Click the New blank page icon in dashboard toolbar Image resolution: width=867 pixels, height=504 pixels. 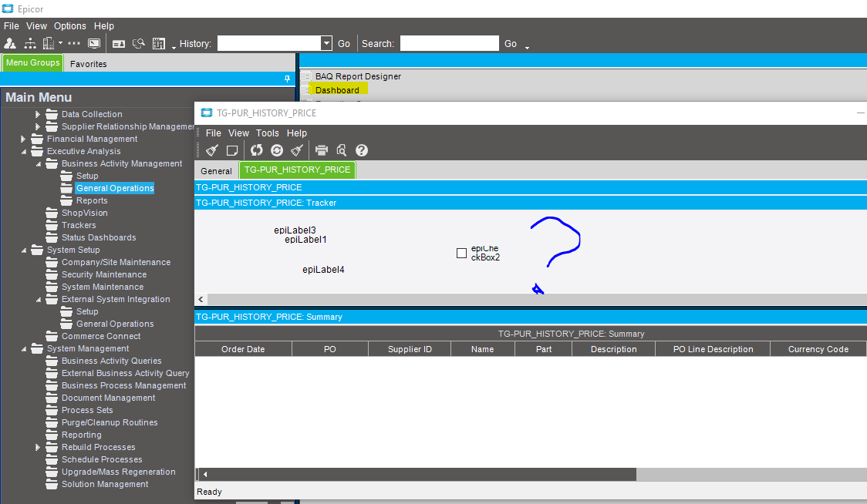point(232,150)
